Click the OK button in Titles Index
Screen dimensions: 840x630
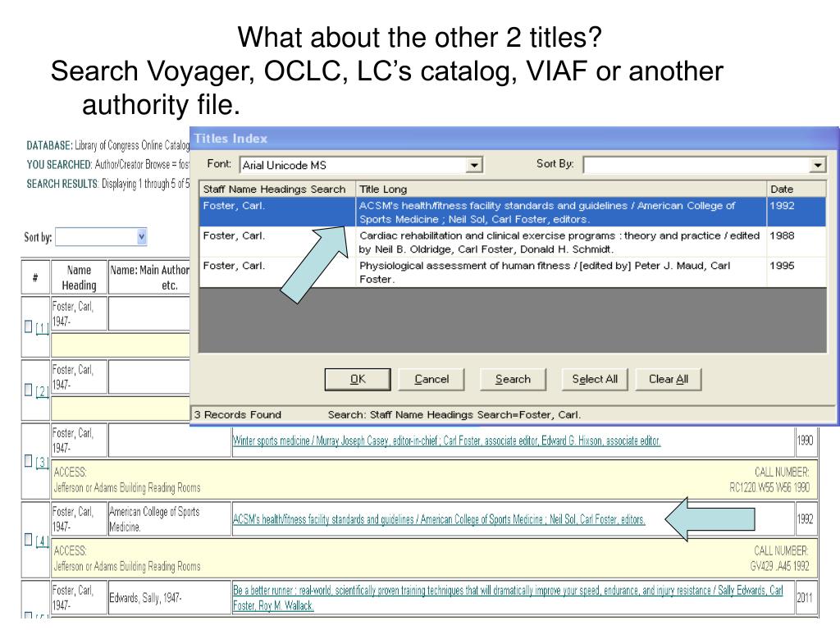point(358,379)
